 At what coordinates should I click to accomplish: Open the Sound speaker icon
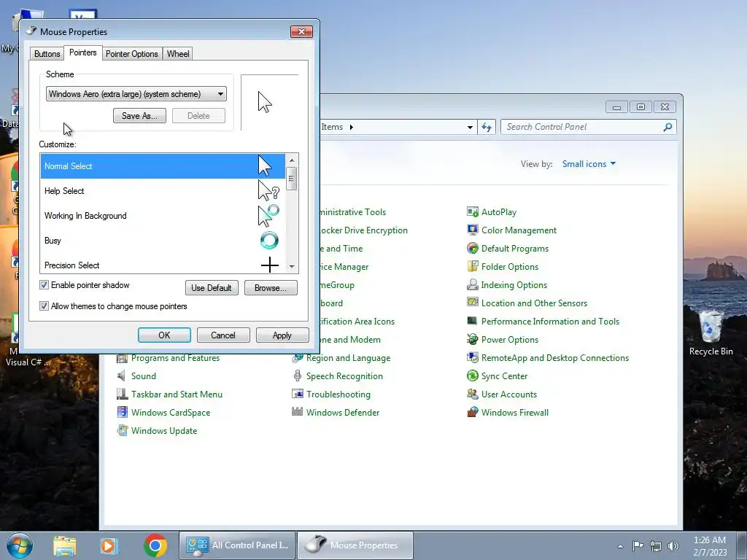122,376
